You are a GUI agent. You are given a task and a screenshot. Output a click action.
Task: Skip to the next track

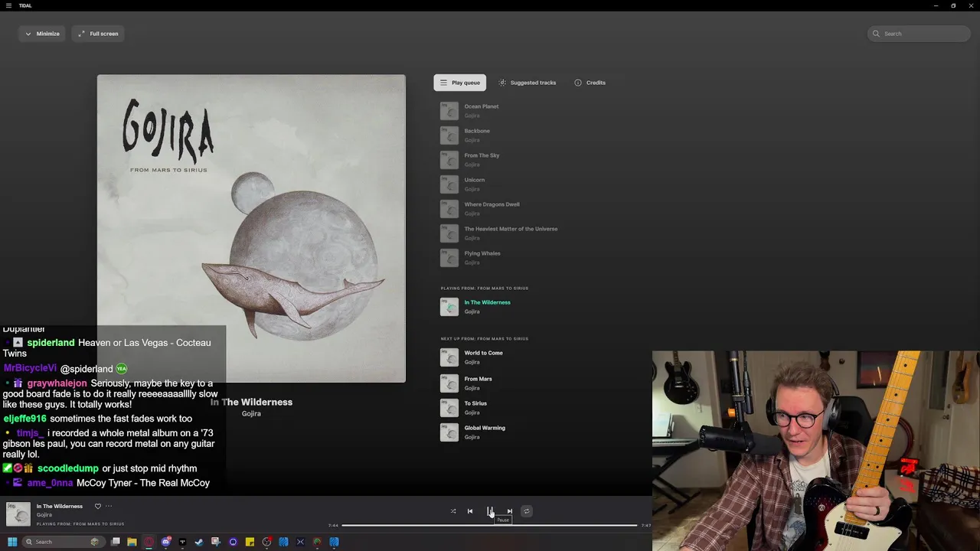click(x=509, y=511)
